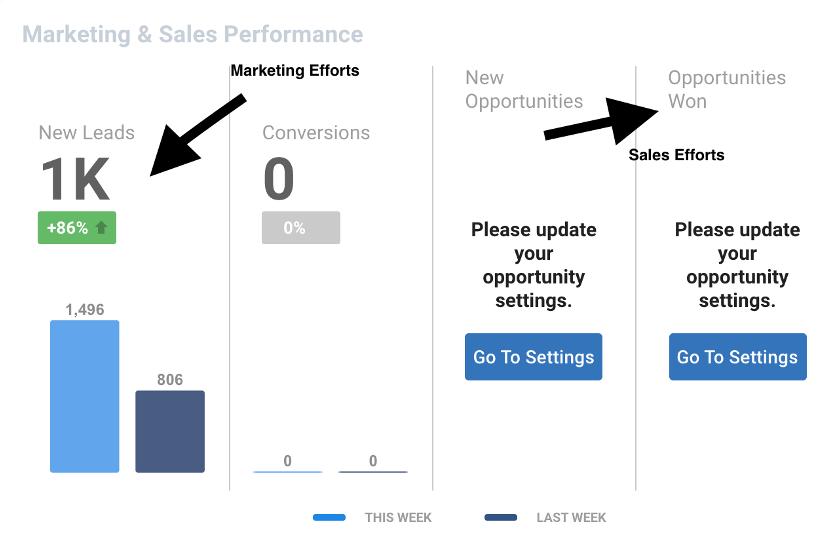Image resolution: width=836 pixels, height=542 pixels.
Task: Click the Opportunities Won column heading
Action: click(x=727, y=89)
